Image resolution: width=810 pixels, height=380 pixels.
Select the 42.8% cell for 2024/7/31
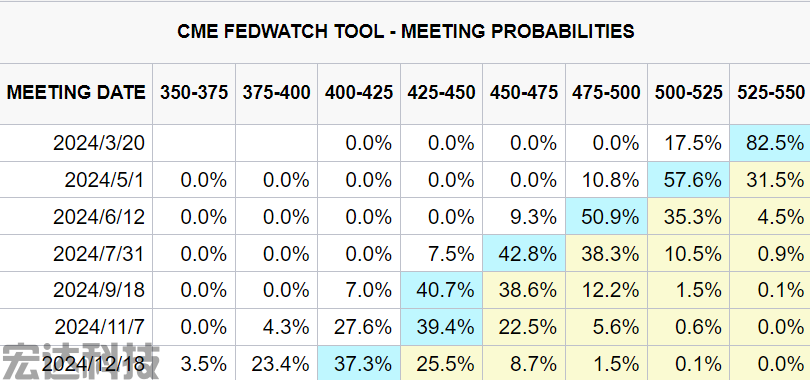[x=524, y=254]
